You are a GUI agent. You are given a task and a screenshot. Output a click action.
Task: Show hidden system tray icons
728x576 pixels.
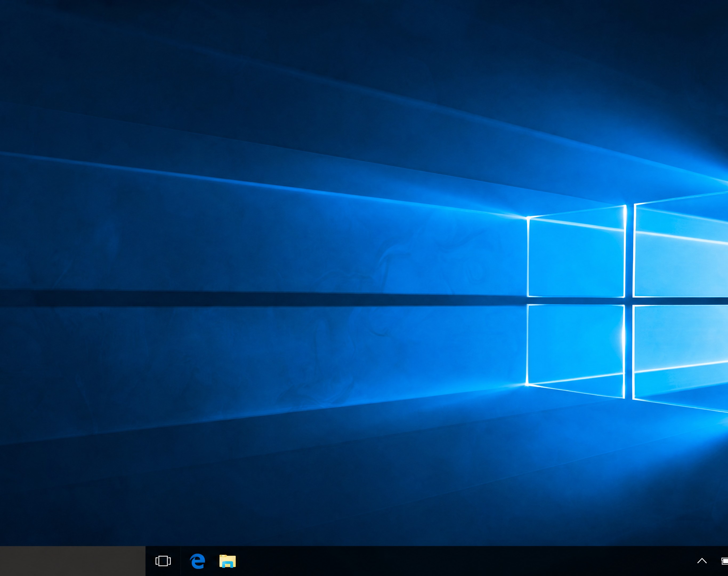(702, 561)
